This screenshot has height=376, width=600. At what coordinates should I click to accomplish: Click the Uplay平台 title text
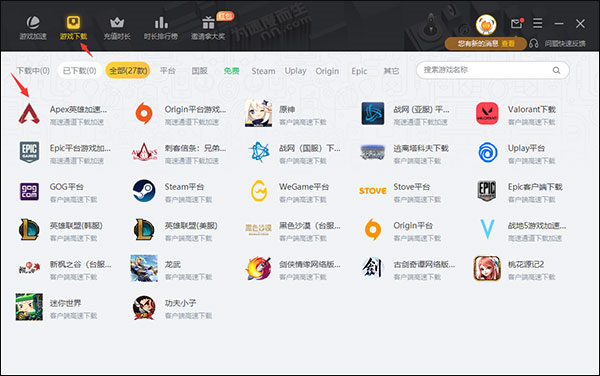(526, 148)
